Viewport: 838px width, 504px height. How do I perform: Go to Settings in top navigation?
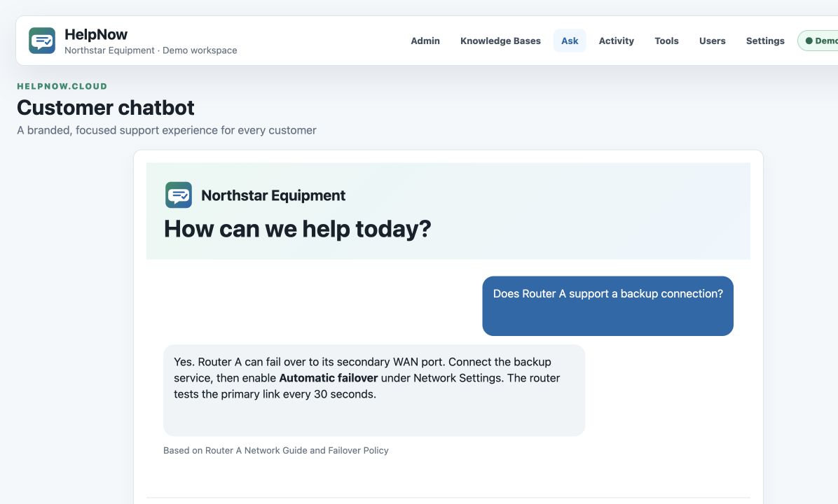click(765, 41)
